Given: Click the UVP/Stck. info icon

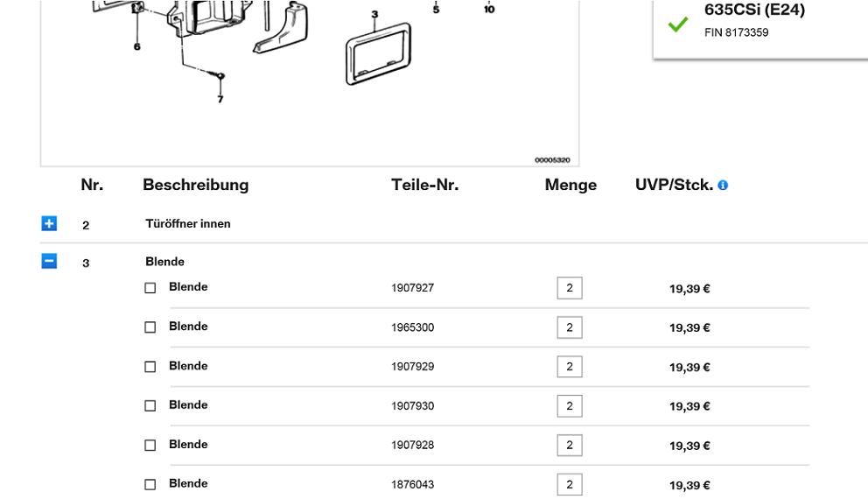Looking at the screenshot, I should (x=723, y=186).
